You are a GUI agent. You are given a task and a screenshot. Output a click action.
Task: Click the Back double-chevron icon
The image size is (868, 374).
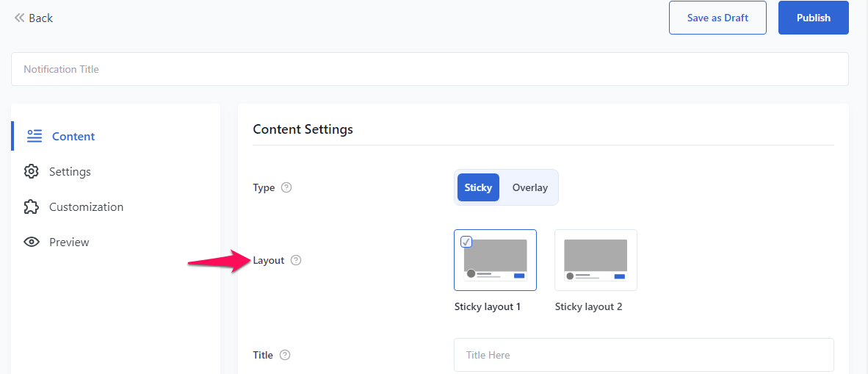(19, 18)
